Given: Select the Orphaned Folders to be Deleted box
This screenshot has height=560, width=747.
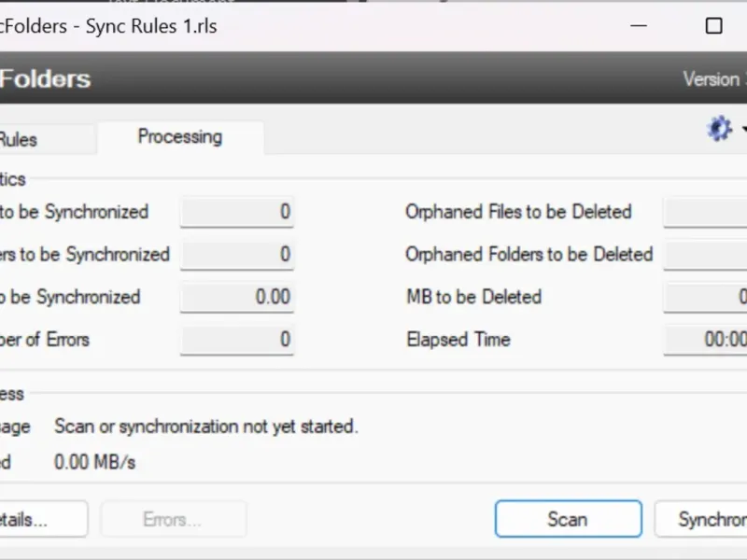Looking at the screenshot, I should pyautogui.click(x=706, y=255).
